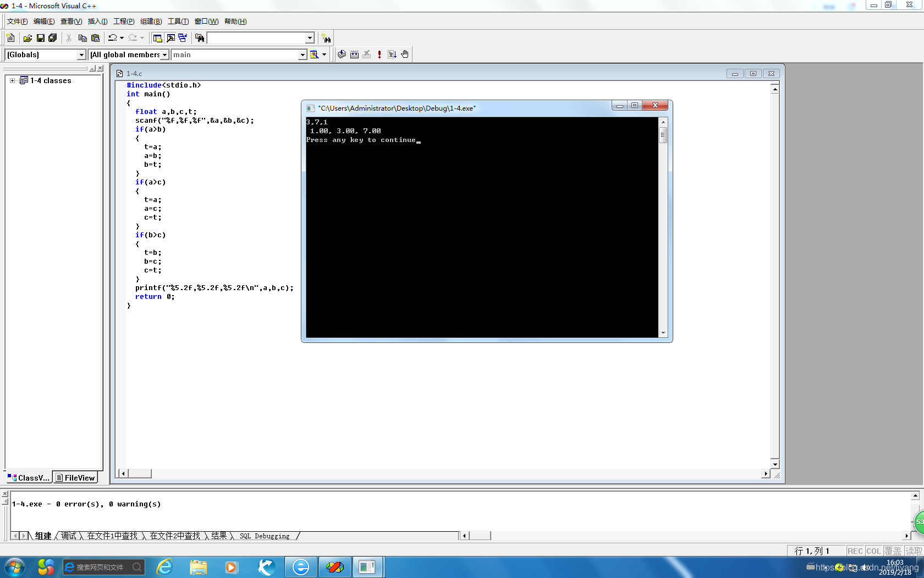
Task: Click the editor horizontal scrollbar right arrow
Action: 766,473
